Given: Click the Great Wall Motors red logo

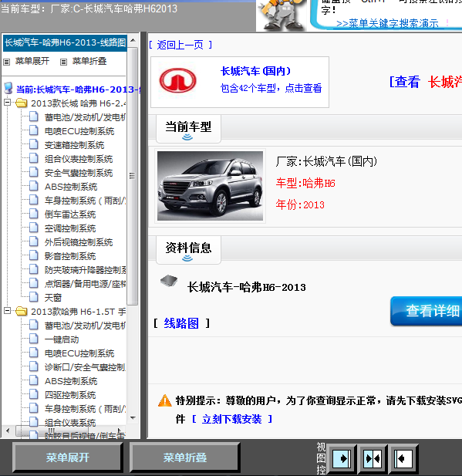Looking at the screenshot, I should (178, 81).
